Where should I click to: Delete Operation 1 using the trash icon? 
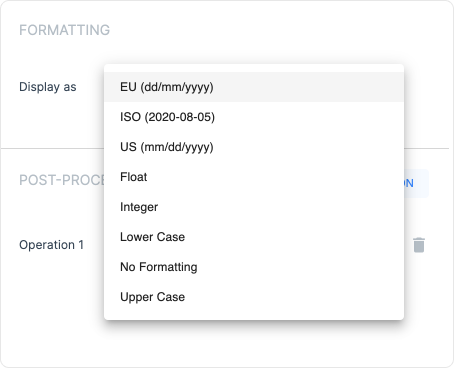[419, 245]
